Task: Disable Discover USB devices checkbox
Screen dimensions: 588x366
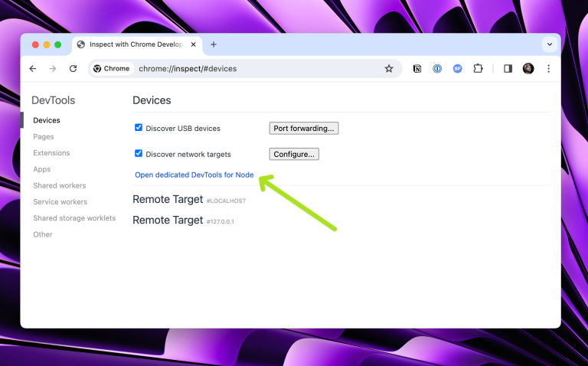Action: tap(139, 128)
